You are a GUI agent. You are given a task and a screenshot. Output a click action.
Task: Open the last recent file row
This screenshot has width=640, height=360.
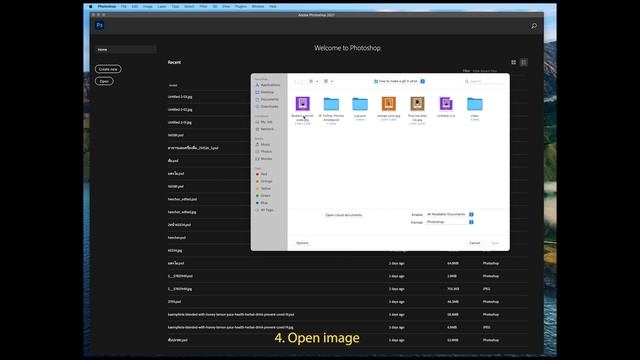coord(347,340)
